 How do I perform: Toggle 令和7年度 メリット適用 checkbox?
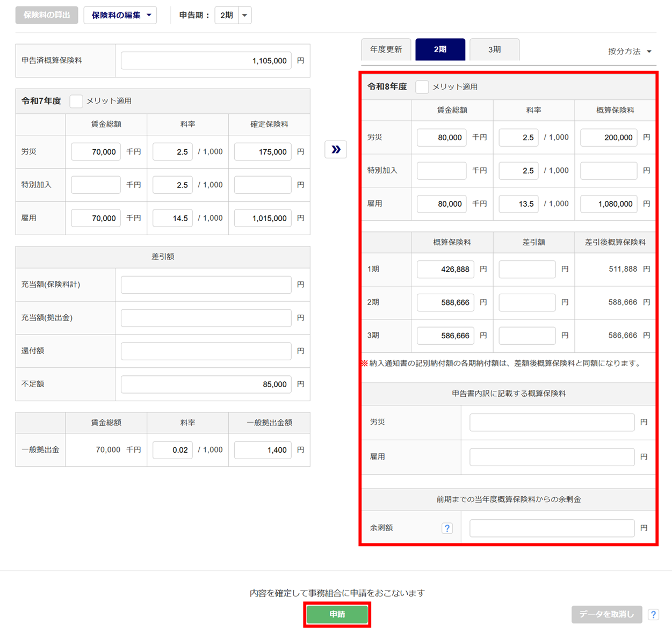76,101
